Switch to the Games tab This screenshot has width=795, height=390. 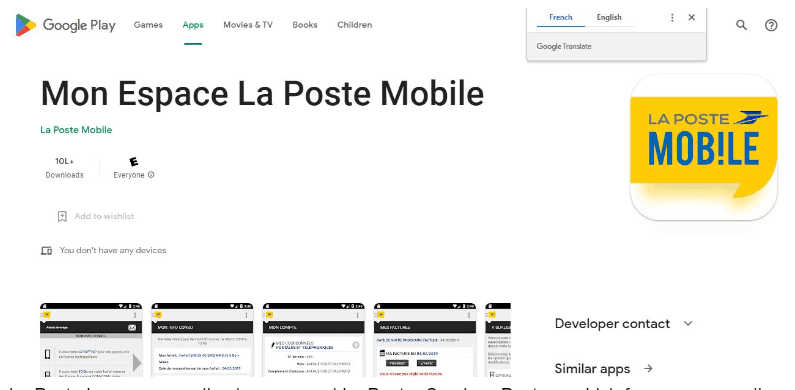[148, 25]
